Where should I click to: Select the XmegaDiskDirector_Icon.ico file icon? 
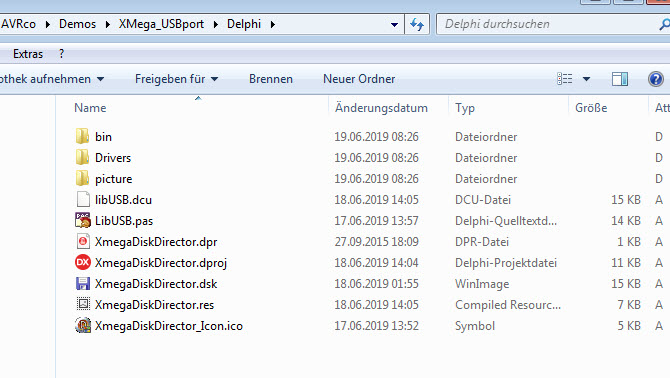click(x=83, y=325)
